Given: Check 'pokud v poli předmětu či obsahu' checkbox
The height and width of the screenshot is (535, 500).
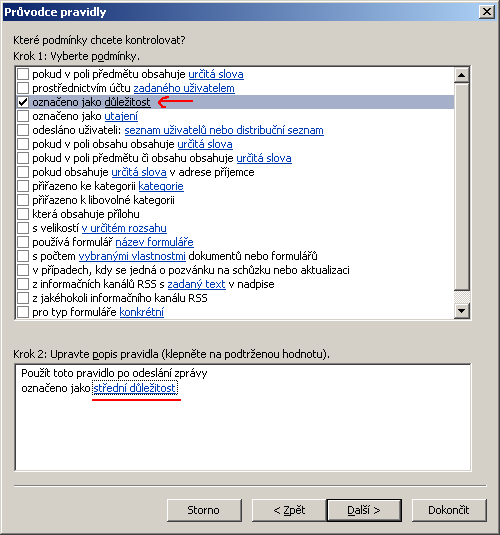Looking at the screenshot, I should [23, 158].
